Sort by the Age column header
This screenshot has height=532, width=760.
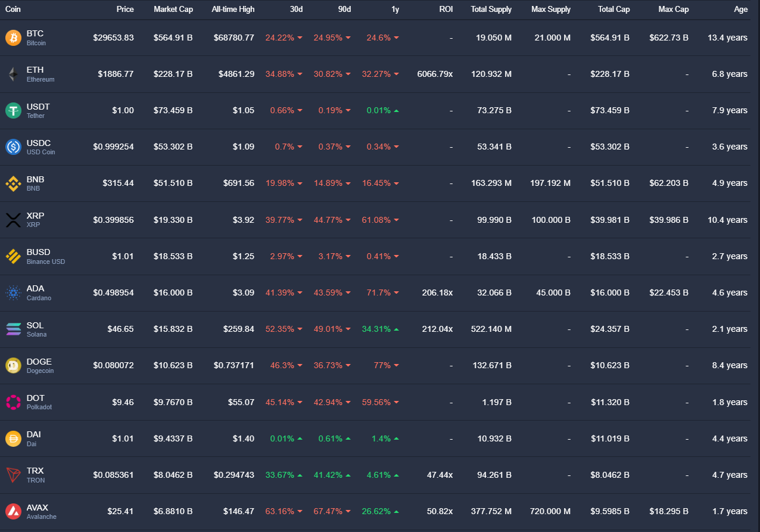(741, 10)
